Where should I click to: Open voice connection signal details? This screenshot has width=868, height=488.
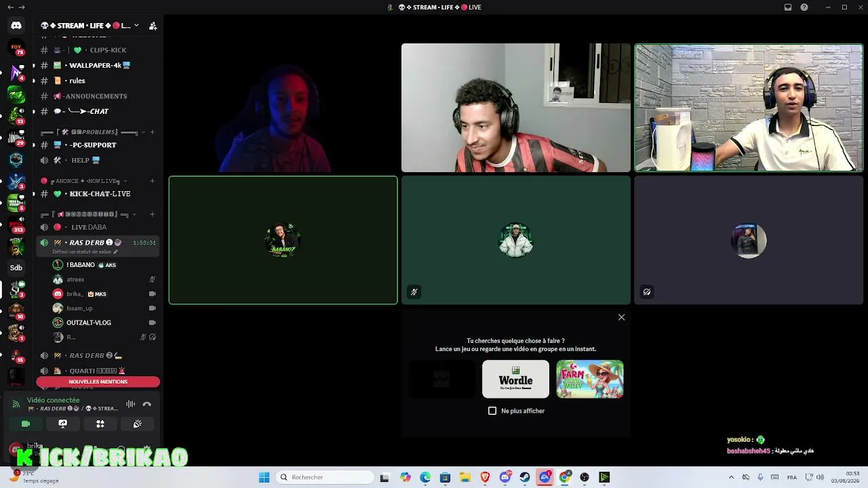pos(16,404)
